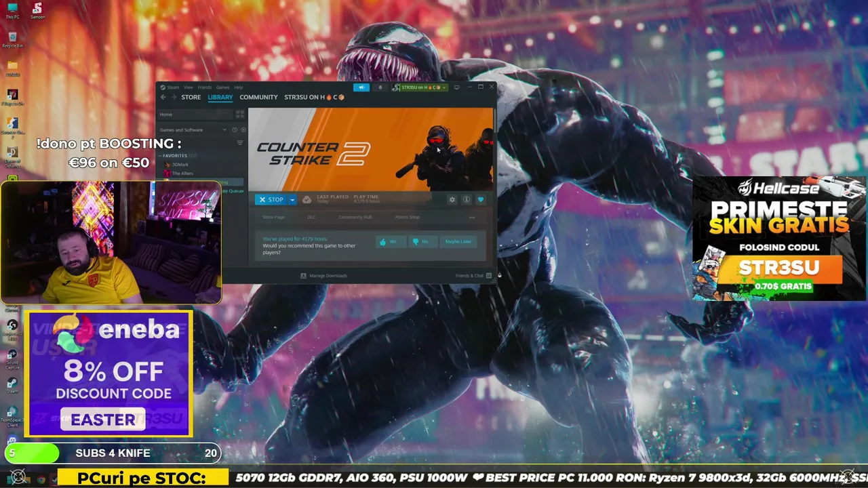
Task: Select the Recycle Bin desktop icon
Action: [x=12, y=41]
